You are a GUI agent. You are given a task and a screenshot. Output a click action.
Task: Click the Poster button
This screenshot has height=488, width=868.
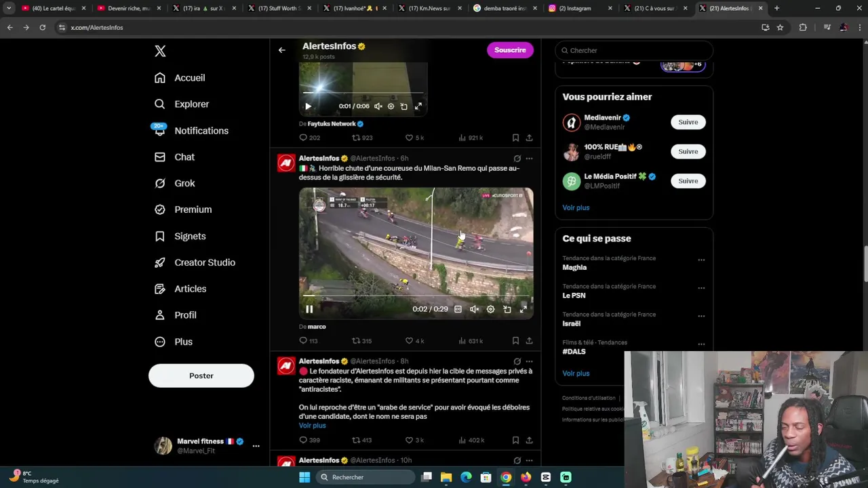201,375
